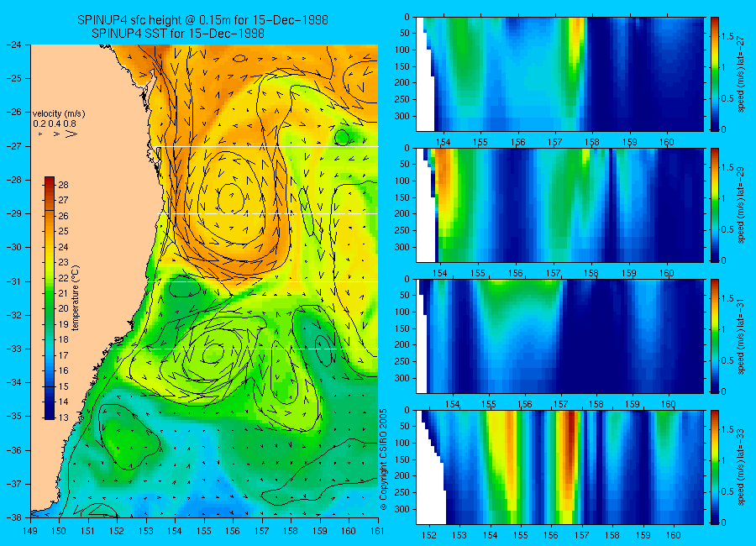Click the temperature color bar on the map
The width and height of the screenshot is (756, 546).
[x=50, y=298]
